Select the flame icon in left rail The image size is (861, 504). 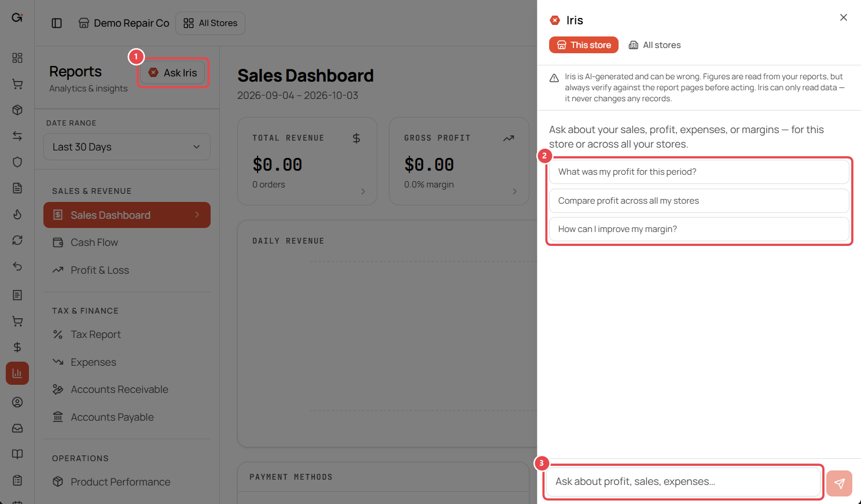pyautogui.click(x=17, y=214)
